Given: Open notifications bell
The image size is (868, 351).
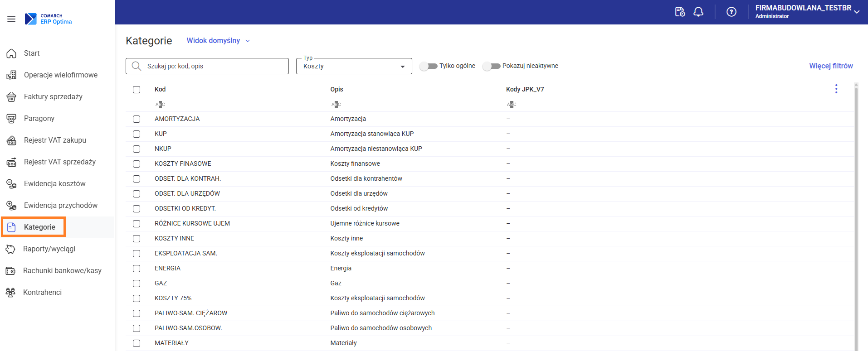Looking at the screenshot, I should (x=698, y=12).
